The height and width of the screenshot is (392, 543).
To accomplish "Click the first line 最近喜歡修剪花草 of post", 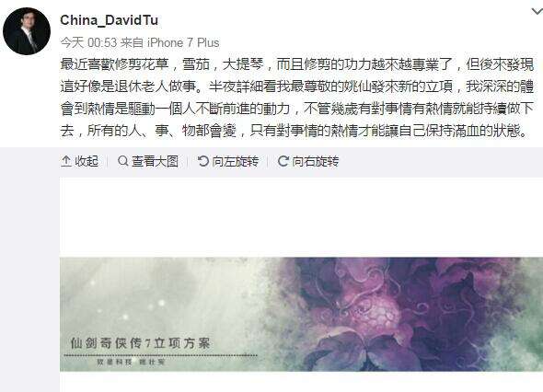I will click(x=296, y=64).
